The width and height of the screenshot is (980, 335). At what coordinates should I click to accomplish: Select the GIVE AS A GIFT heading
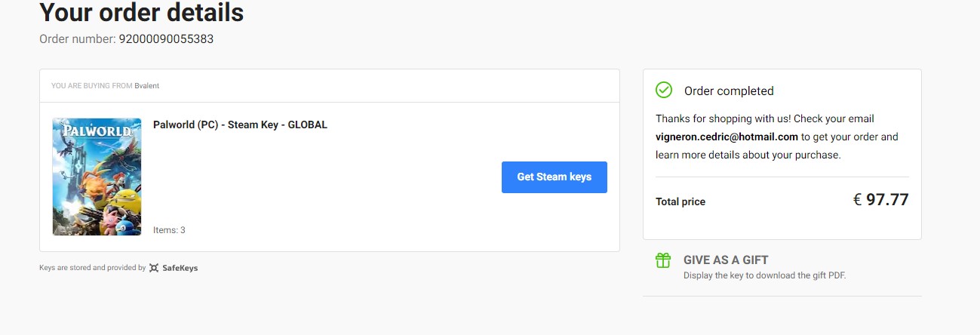coord(726,260)
